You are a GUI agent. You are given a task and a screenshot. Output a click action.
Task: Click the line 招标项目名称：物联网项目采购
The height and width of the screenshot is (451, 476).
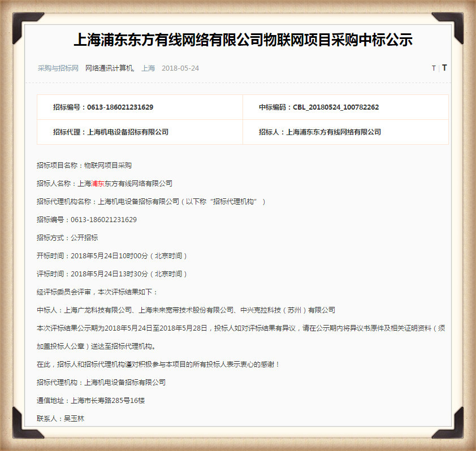click(x=84, y=166)
